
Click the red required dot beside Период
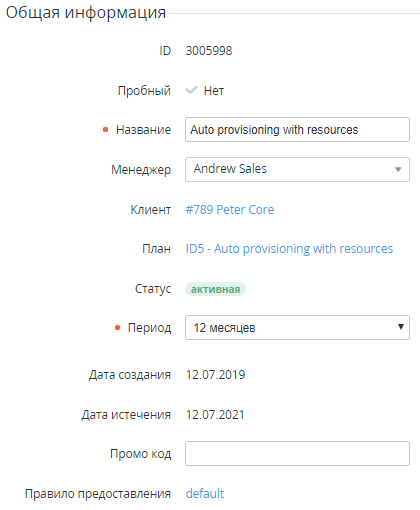117,328
